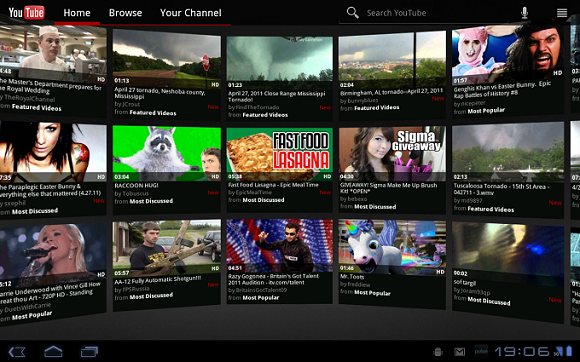Open Mr. Toots unicorn video thumbnail
Image resolution: width=580 pixels, height=362 pixels.
coord(392,248)
